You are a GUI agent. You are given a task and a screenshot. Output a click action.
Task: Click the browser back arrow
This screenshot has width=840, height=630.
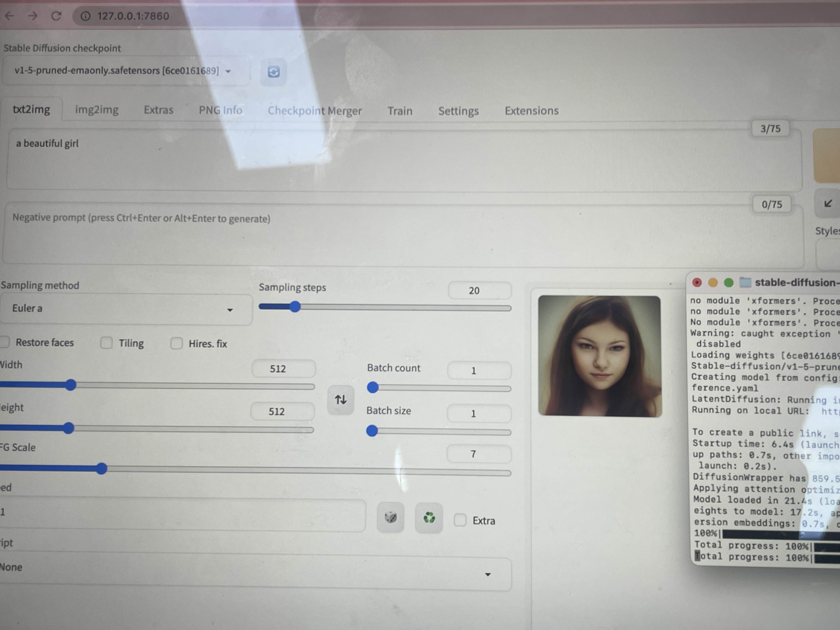point(10,16)
